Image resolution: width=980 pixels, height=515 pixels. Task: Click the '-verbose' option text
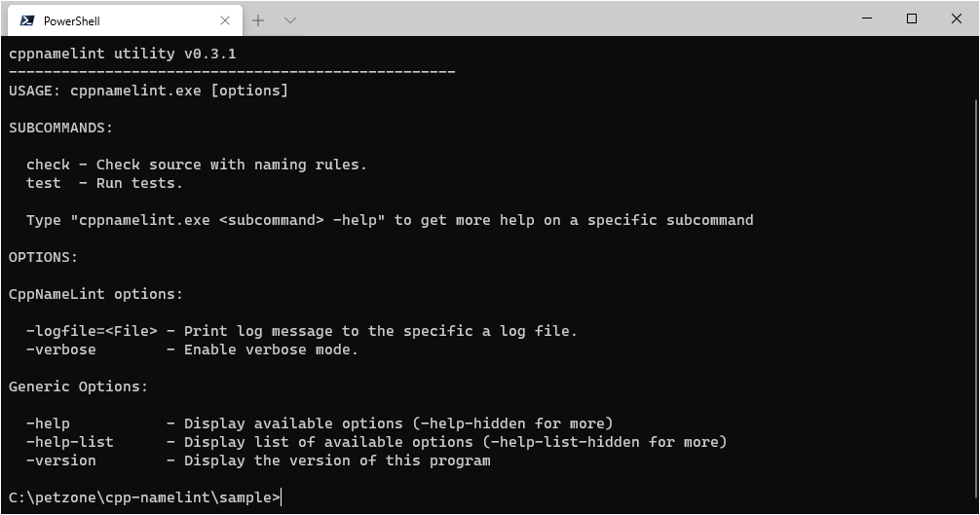tap(61, 349)
